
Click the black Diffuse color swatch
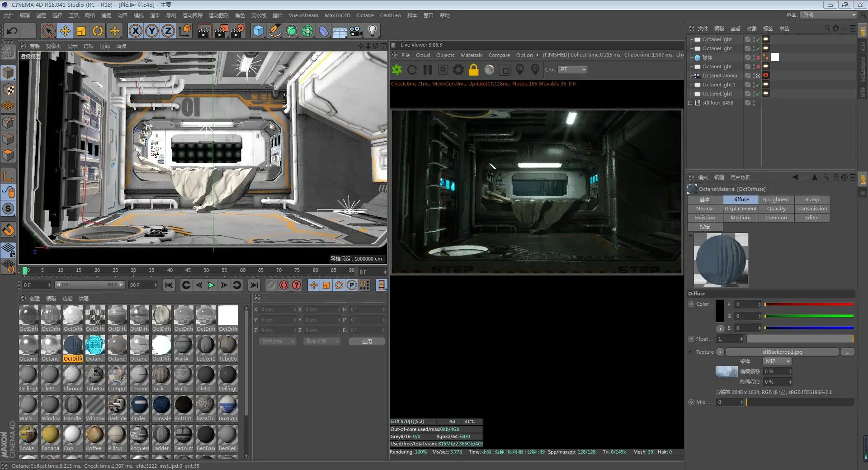coord(719,311)
